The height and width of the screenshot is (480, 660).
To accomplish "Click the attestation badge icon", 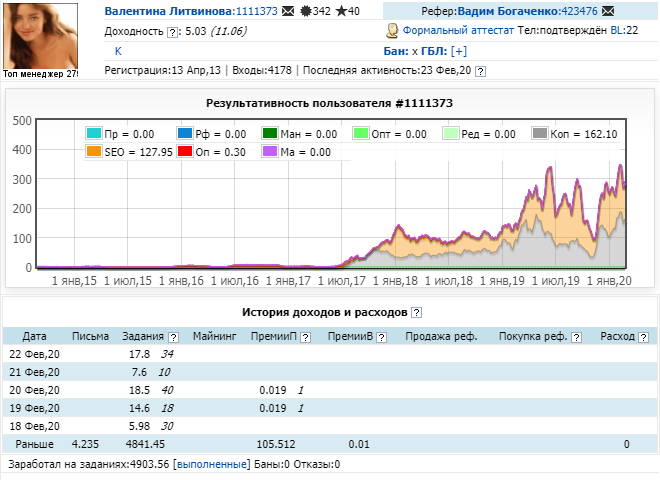I will [x=392, y=31].
